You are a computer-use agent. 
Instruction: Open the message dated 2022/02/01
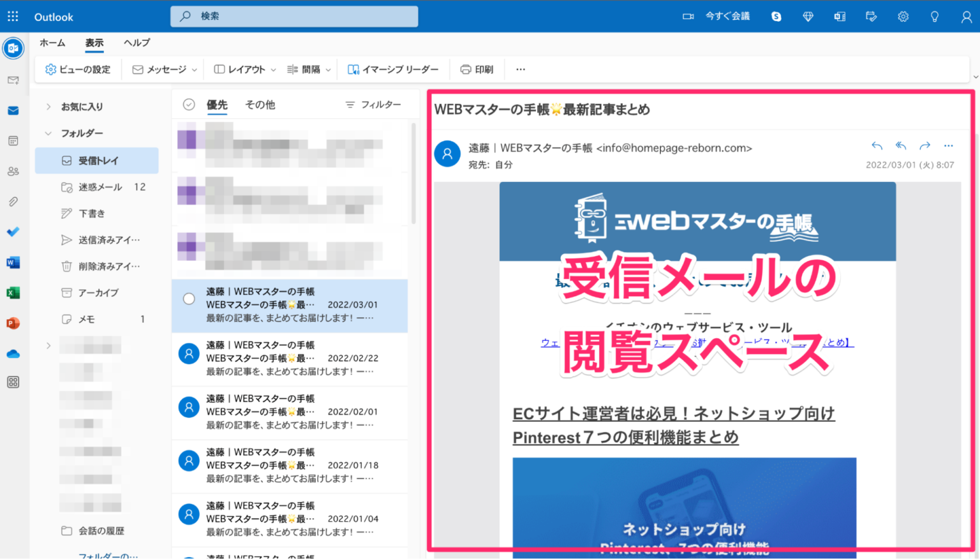pyautogui.click(x=290, y=412)
